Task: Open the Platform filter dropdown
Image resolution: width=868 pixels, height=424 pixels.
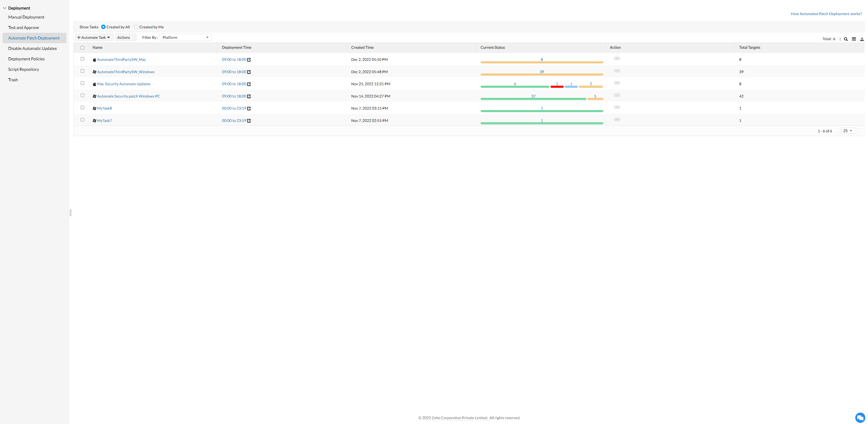Action: tap(185, 37)
